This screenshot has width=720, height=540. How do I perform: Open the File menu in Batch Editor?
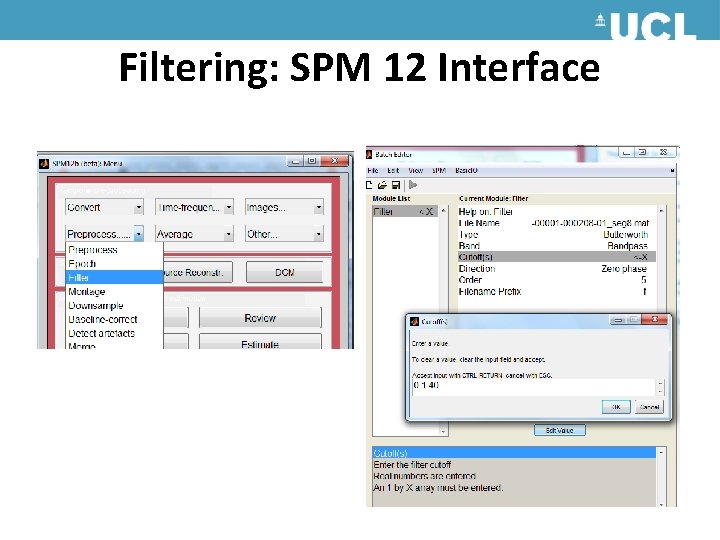point(372,170)
